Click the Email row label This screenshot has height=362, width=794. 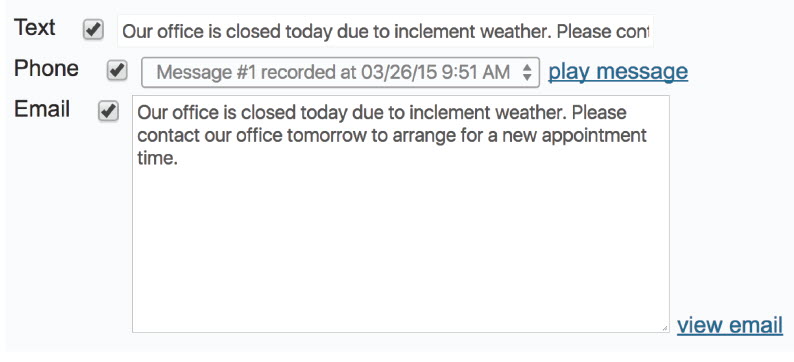pyautogui.click(x=42, y=108)
